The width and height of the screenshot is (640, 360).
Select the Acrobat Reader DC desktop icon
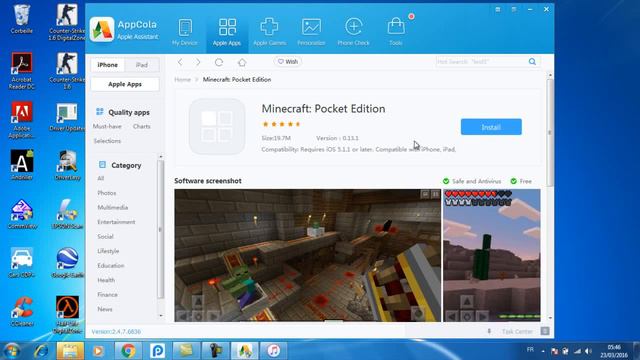[x=22, y=71]
